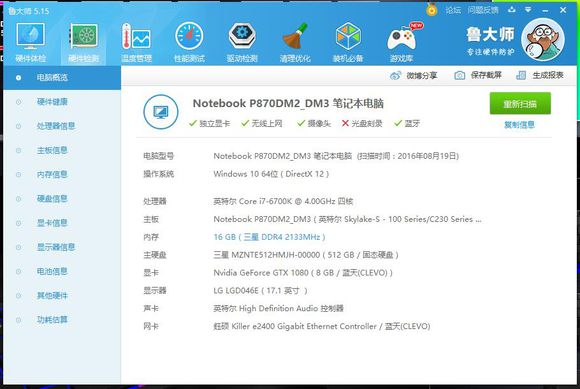Viewport: 580px width, 389px height.
Task: Click the Notebook P870DM2_DM3 title heading
Action: [x=288, y=103]
